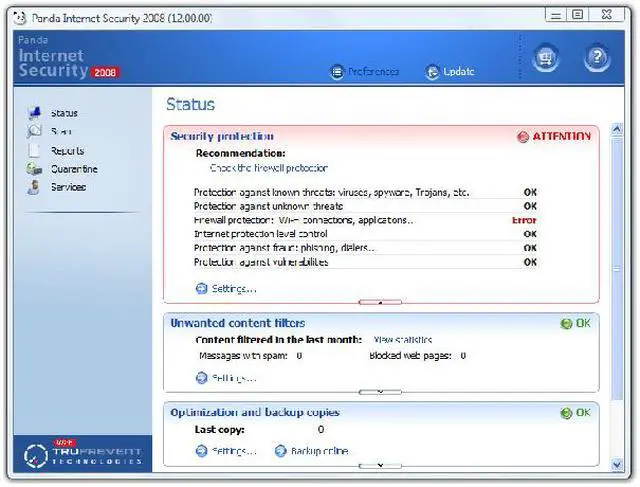Click the shopping cart icon in header
Screen dimensions: 640x487
click(x=545, y=58)
